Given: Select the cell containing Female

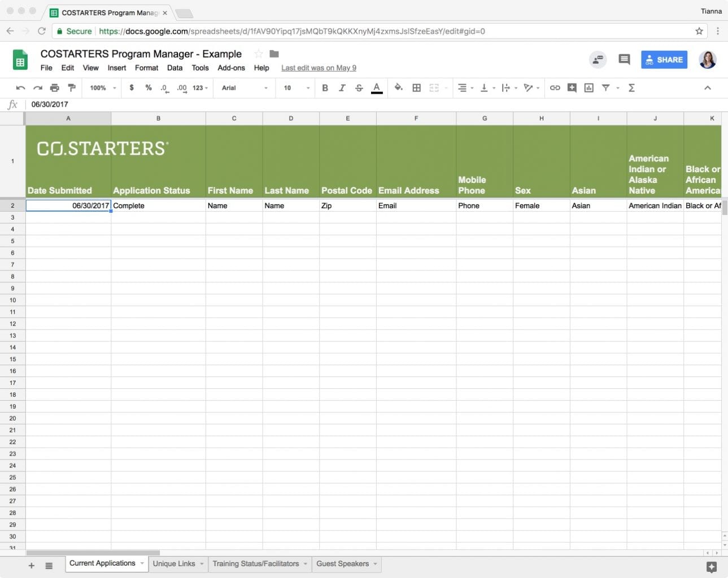Looking at the screenshot, I should 541,205.
